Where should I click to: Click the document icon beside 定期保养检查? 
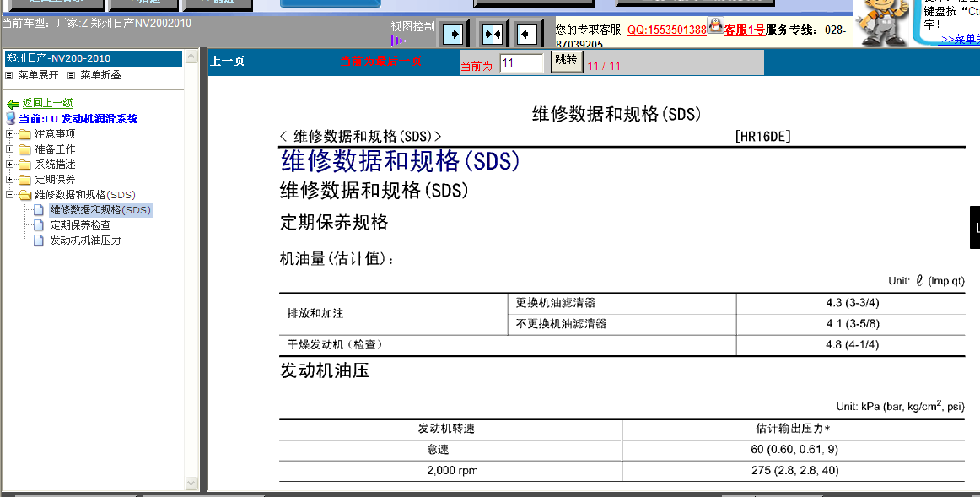[x=39, y=225]
